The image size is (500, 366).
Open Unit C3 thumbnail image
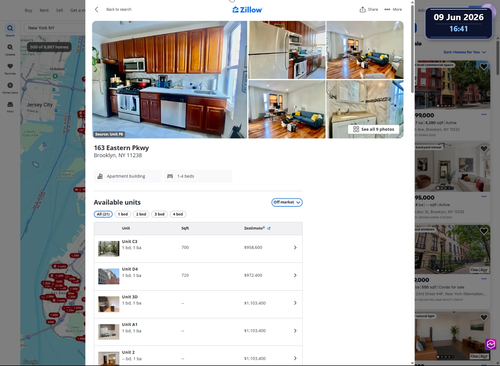109,249
